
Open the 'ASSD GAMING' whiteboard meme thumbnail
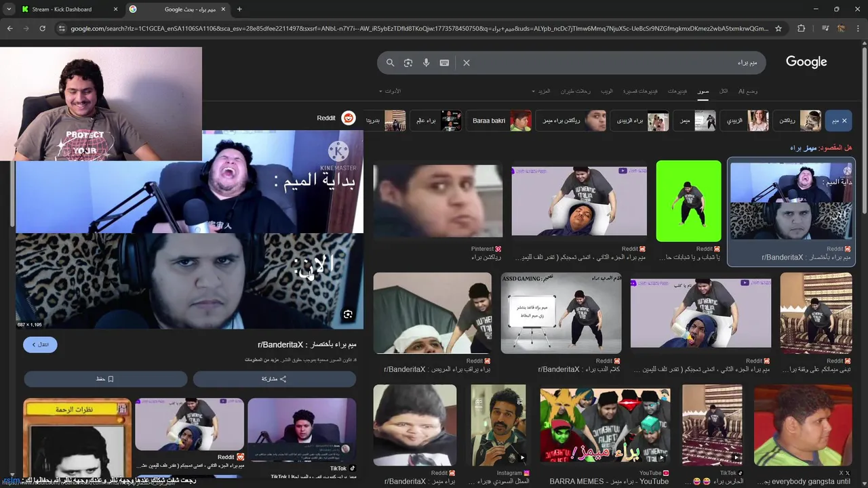click(x=561, y=313)
